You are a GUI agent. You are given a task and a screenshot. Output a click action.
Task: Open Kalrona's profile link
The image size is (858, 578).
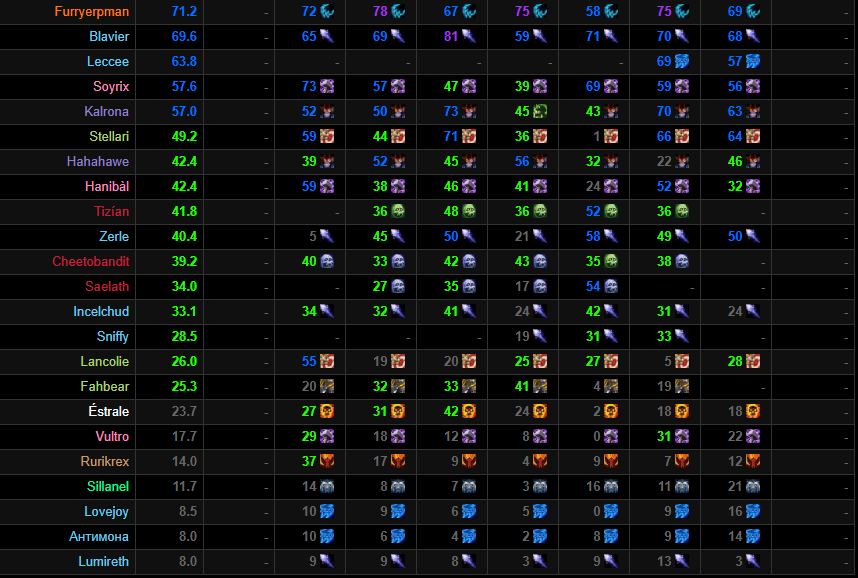107,112
